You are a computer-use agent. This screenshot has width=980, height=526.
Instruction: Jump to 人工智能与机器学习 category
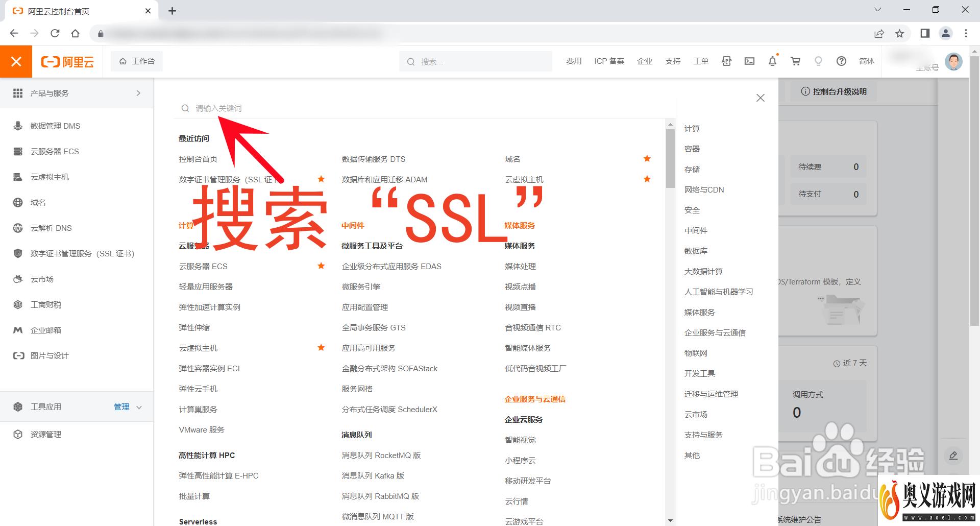pyautogui.click(x=719, y=292)
